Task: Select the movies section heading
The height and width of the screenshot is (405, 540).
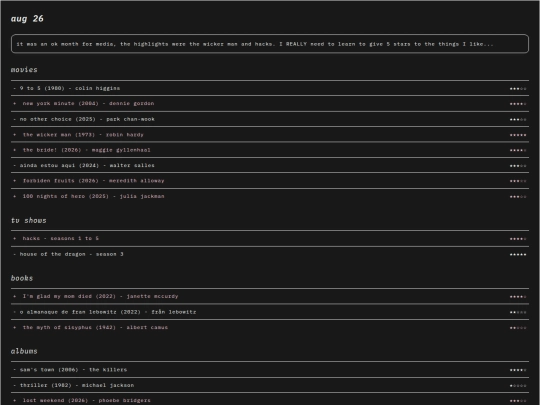Action: (24, 70)
